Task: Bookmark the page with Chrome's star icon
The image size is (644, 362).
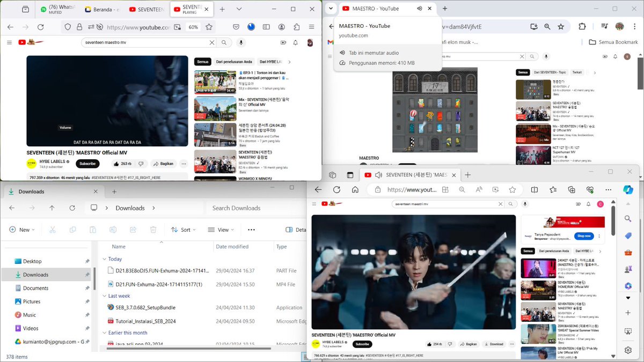Action: [561, 26]
